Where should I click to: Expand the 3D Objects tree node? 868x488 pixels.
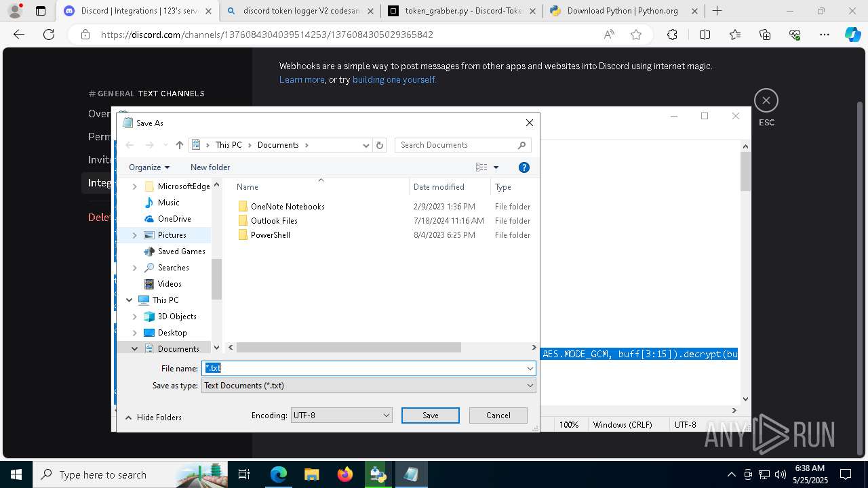[134, 317]
